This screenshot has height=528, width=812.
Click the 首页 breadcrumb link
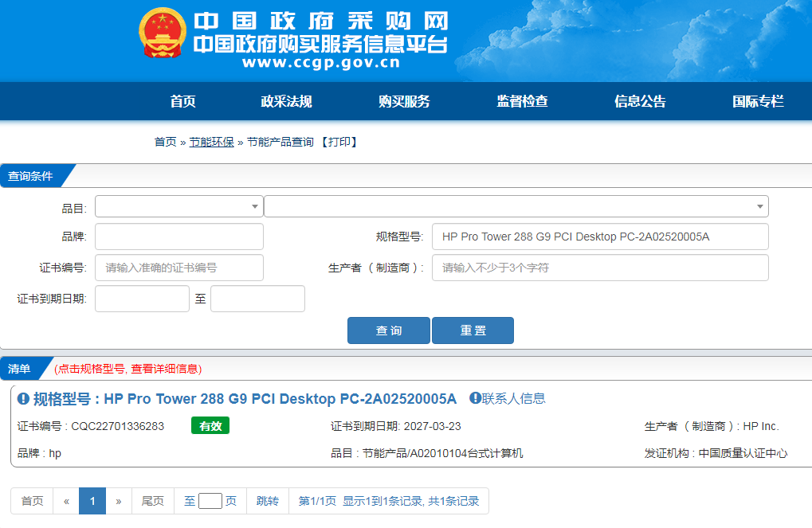tap(165, 142)
